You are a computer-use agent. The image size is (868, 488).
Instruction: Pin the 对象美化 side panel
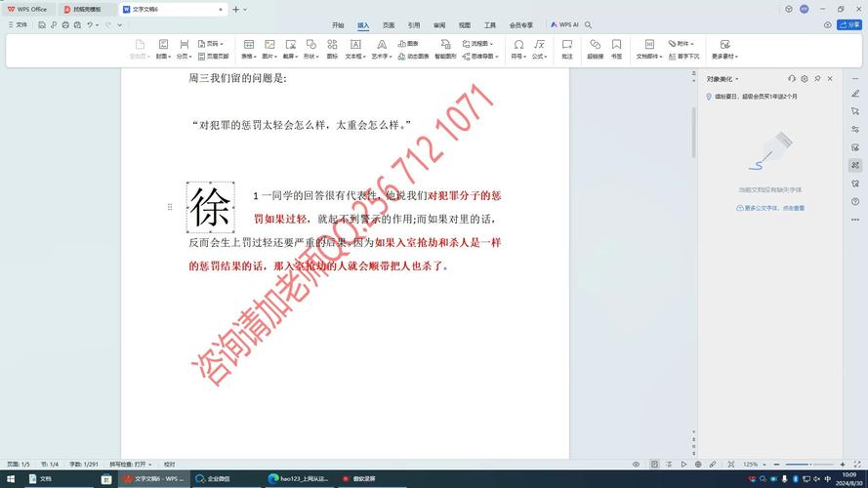click(x=817, y=79)
